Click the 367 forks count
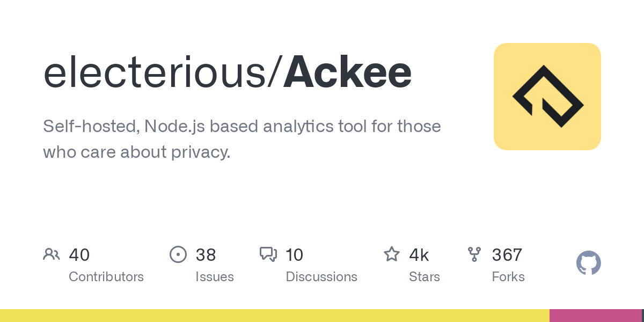The height and width of the screenshot is (322, 644). tap(507, 255)
